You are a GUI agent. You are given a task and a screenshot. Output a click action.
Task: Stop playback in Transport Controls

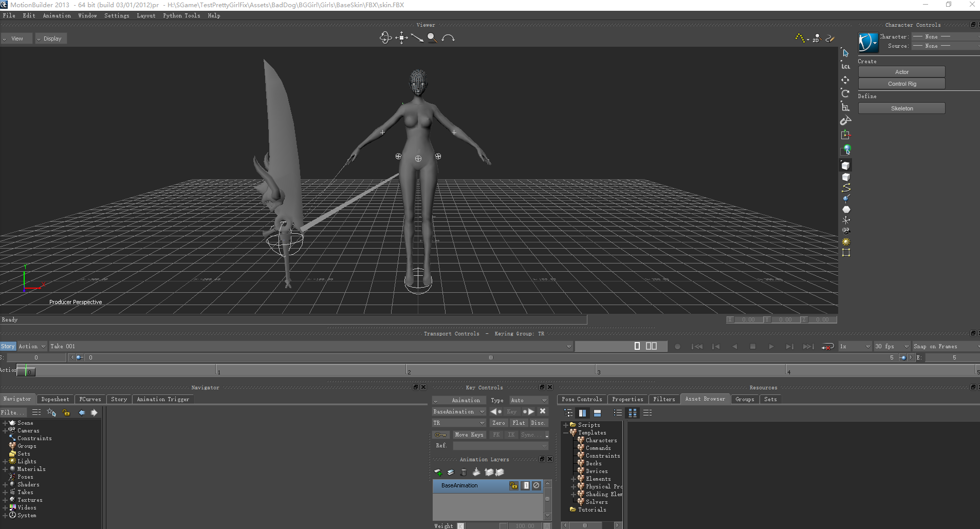tap(753, 347)
